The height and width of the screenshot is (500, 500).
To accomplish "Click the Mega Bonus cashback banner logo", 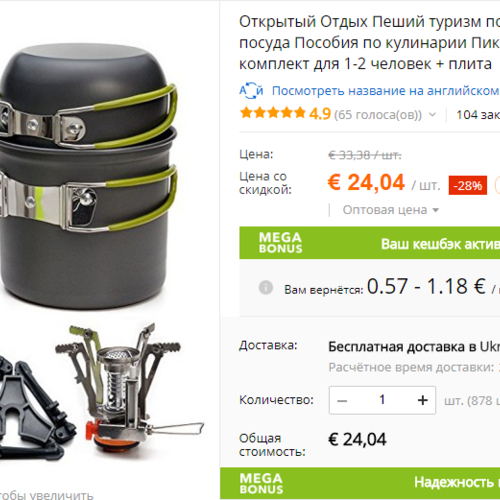I will tap(281, 243).
